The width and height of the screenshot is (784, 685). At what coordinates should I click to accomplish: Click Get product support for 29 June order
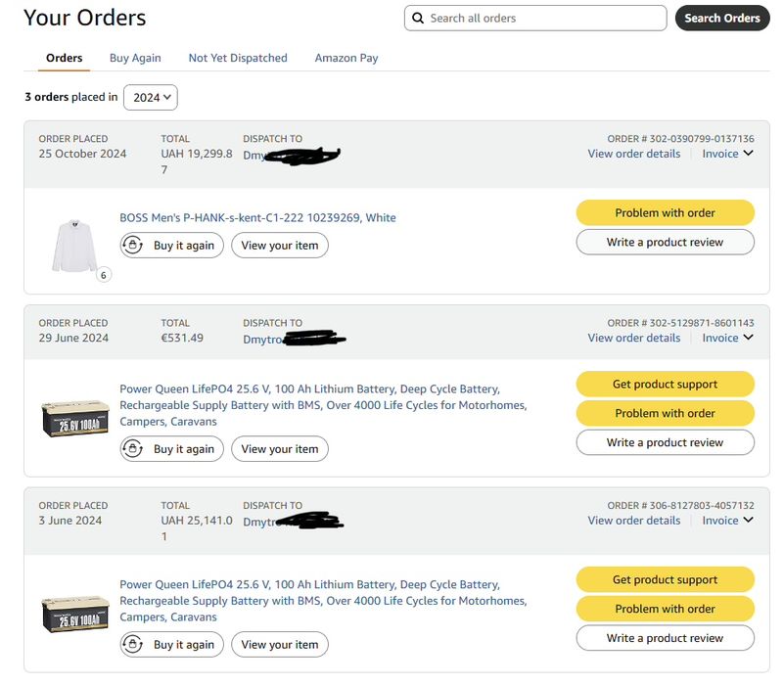[665, 385]
